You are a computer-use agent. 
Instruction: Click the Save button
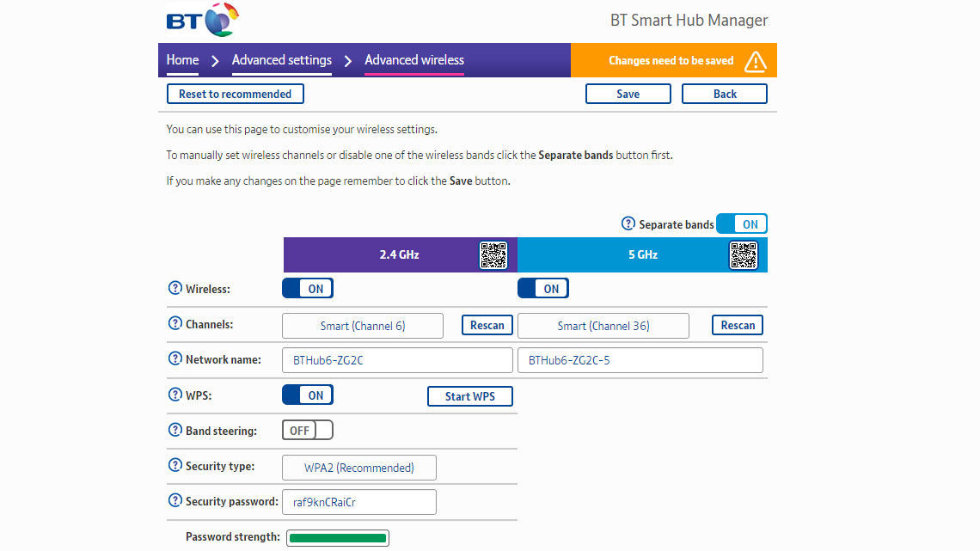(628, 94)
